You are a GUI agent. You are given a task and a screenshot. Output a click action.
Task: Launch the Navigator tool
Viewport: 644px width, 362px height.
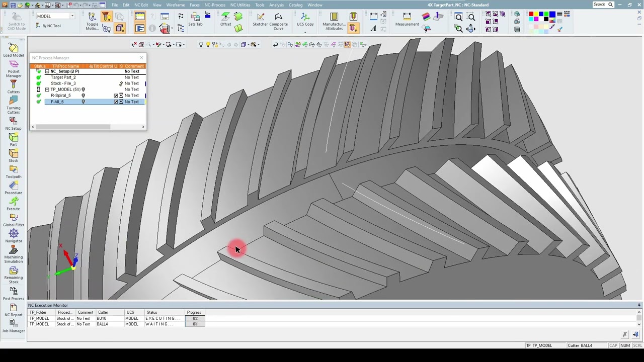coord(14,236)
